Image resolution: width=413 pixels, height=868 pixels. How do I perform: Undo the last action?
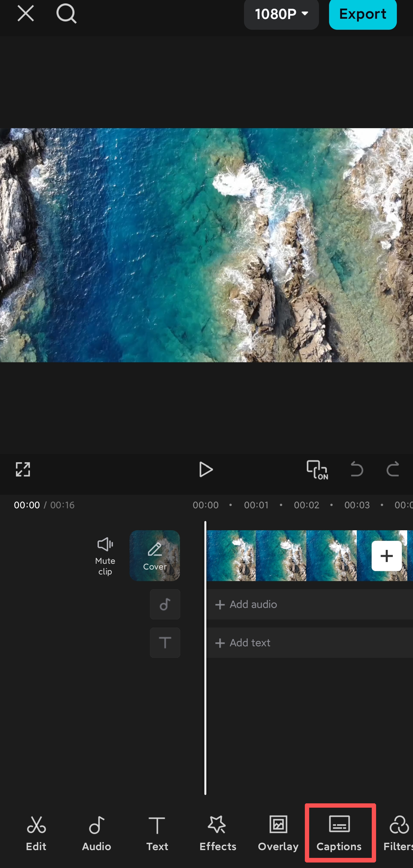[x=357, y=469]
